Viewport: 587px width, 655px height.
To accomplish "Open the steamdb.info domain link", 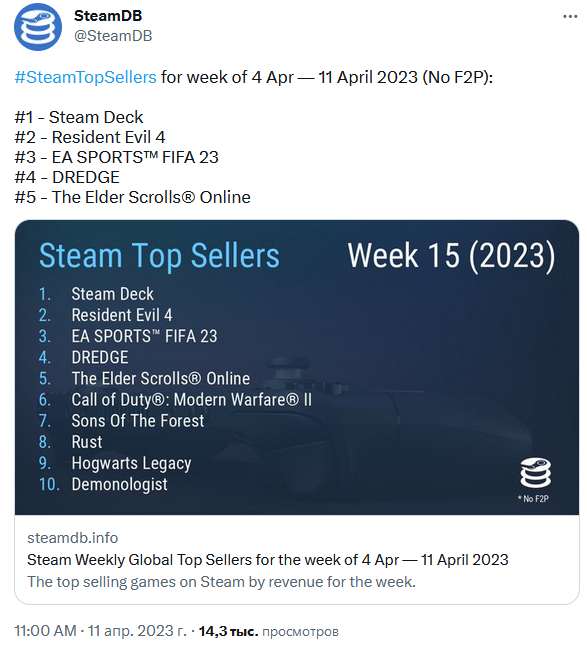I will click(x=73, y=538).
